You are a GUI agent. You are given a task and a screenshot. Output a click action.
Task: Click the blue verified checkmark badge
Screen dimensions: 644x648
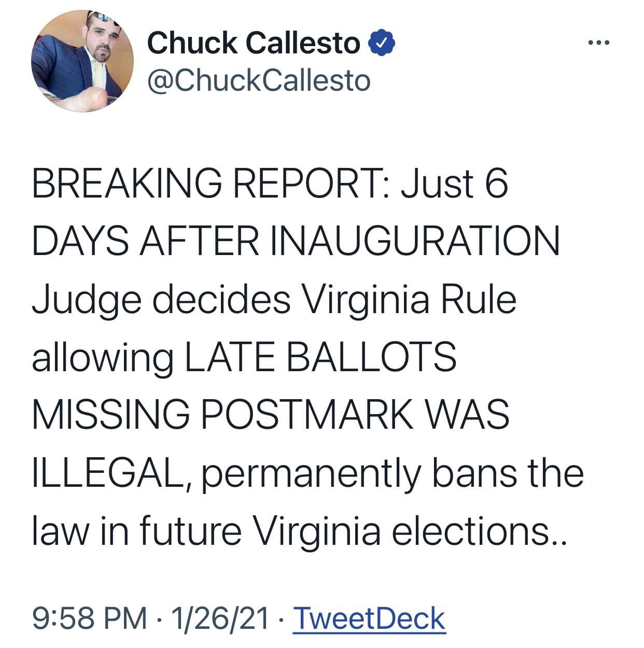pos(382,43)
